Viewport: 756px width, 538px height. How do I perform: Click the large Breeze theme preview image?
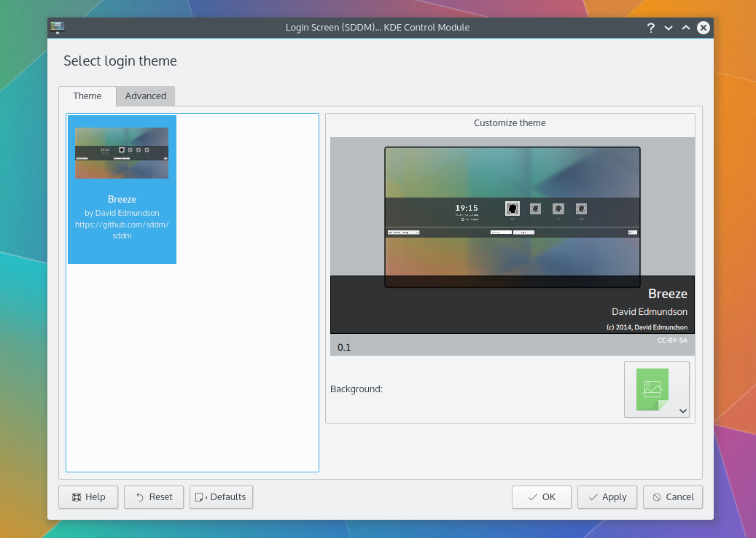tap(513, 217)
